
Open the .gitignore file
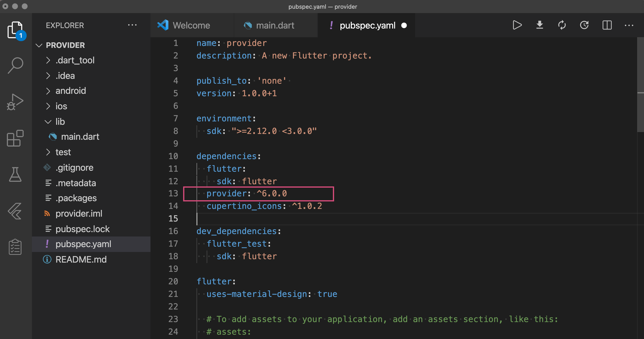click(91, 168)
